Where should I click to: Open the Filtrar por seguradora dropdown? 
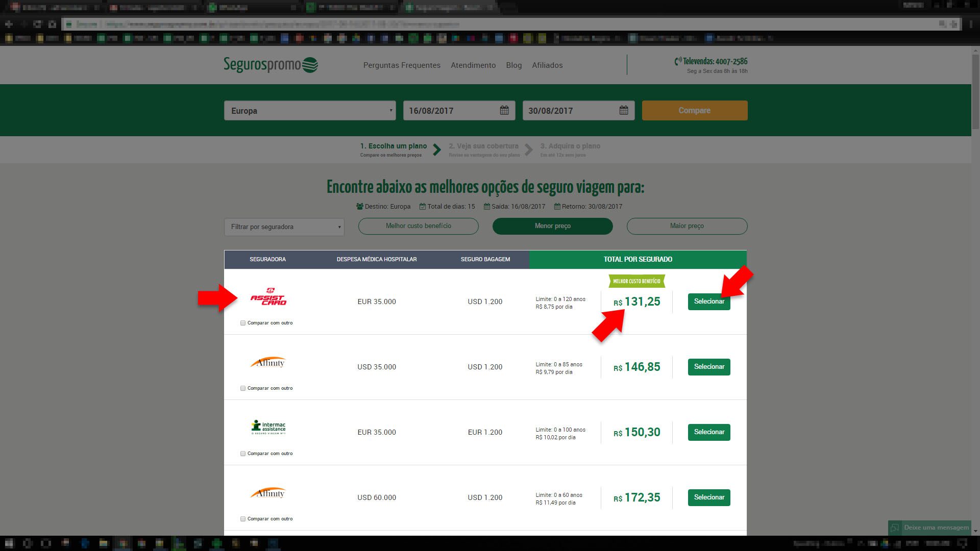[x=284, y=227]
